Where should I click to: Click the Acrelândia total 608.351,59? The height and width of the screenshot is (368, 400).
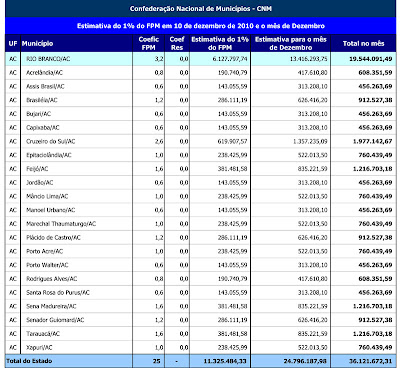tap(375, 73)
